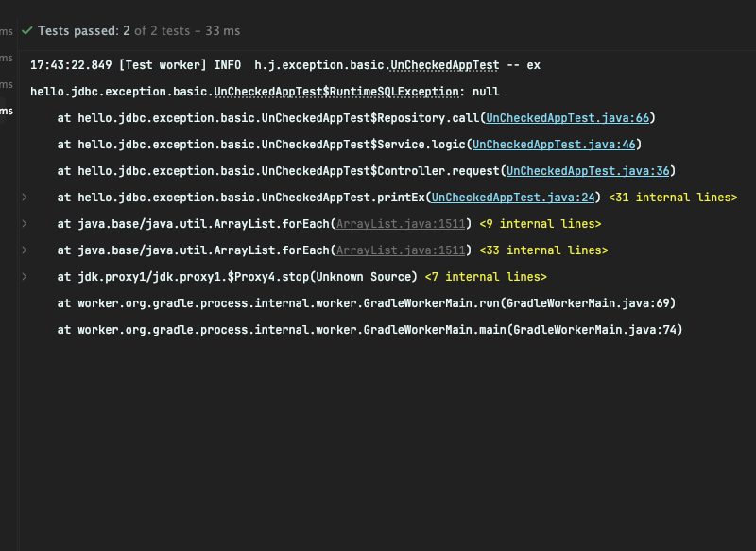
Task: Open ArrayList.java:1511 link before 9 internal lines
Action: click(401, 224)
